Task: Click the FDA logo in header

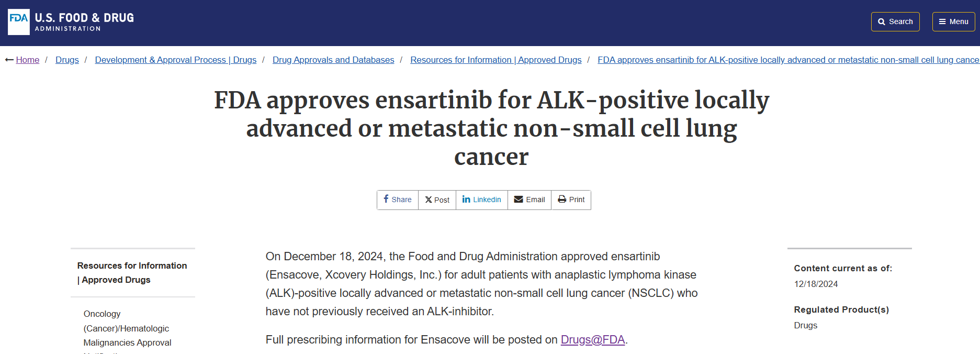Action: click(x=19, y=22)
